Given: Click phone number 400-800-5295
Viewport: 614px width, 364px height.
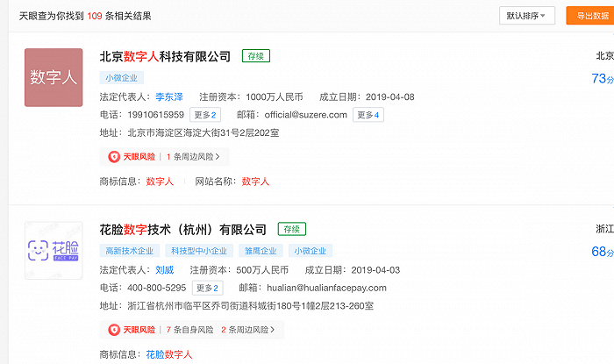Looking at the screenshot, I should [157, 288].
